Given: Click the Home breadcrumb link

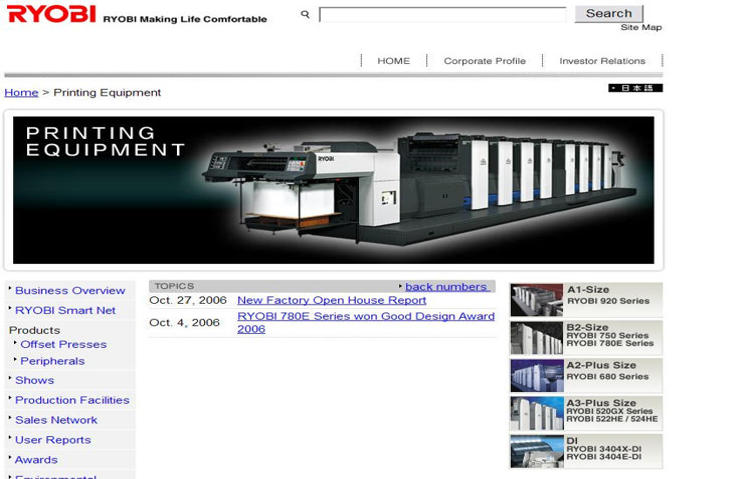Looking at the screenshot, I should click(21, 92).
